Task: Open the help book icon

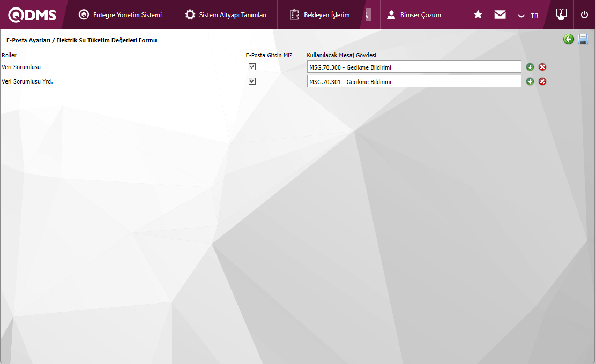Action: pos(561,14)
